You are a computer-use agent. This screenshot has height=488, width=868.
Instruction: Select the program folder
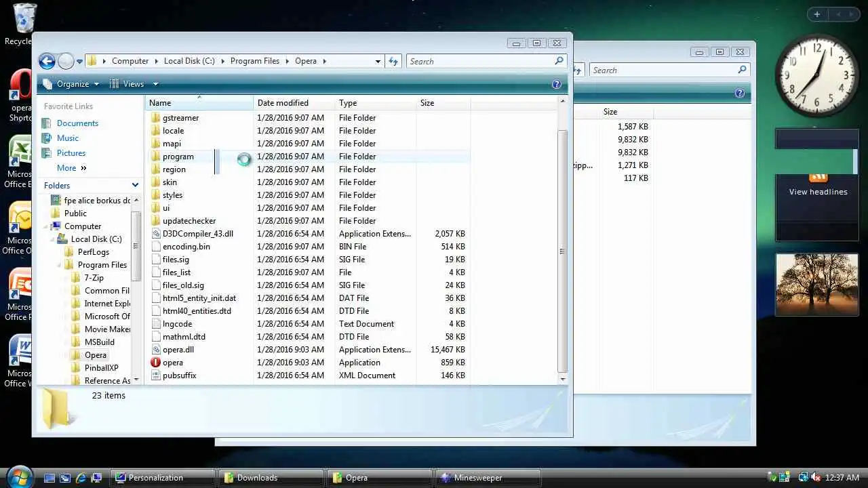pyautogui.click(x=178, y=157)
